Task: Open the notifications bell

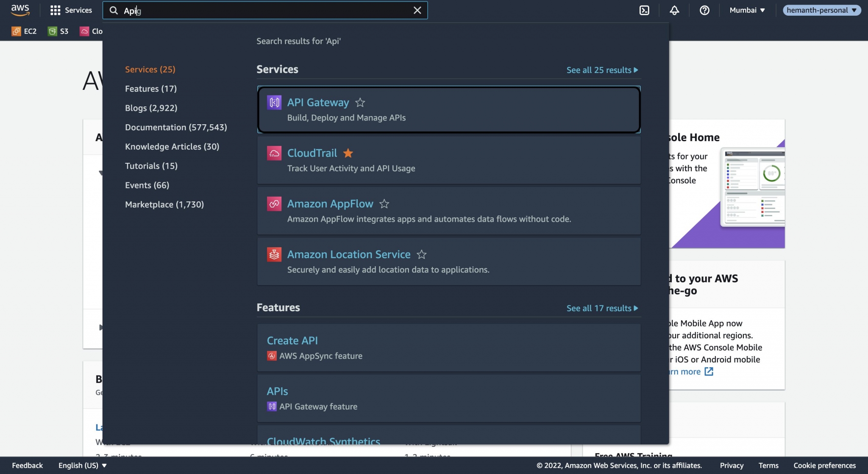Action: coord(674,10)
